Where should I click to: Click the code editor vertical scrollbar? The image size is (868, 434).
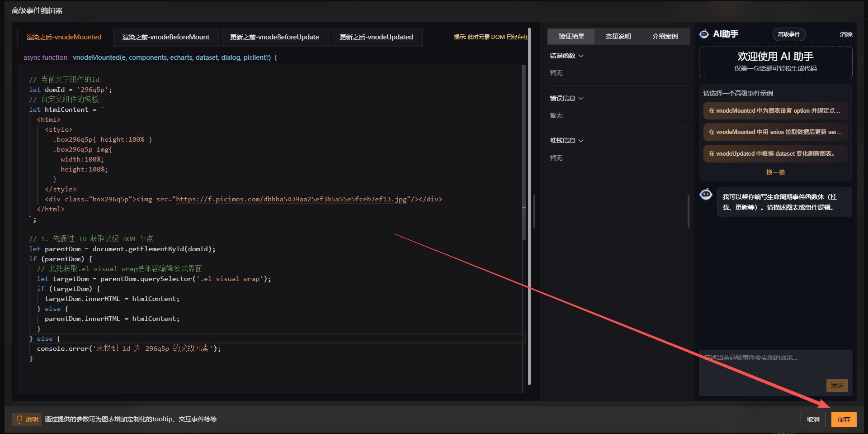pyautogui.click(x=524, y=152)
